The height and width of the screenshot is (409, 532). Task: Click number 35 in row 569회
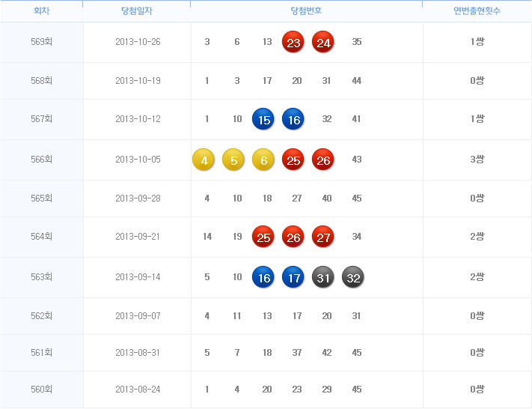(357, 42)
